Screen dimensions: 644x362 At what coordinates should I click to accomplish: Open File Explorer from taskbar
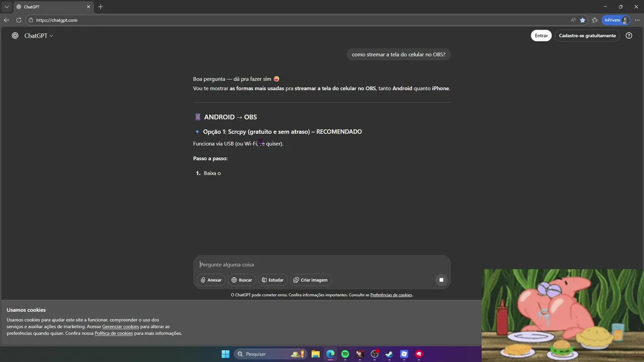[x=315, y=354]
